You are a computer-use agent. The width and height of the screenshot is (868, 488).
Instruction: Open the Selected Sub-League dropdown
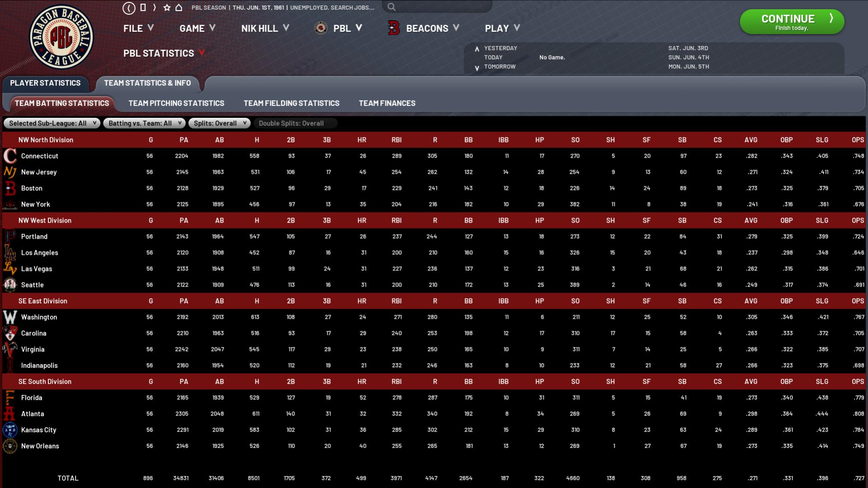[52, 123]
